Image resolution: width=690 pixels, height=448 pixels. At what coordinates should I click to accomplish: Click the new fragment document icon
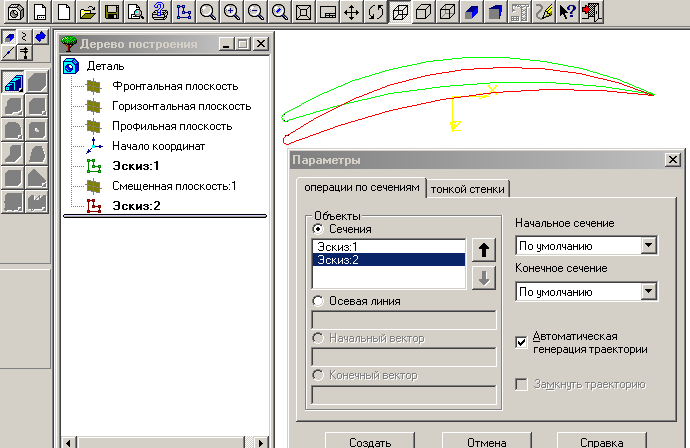pos(40,12)
